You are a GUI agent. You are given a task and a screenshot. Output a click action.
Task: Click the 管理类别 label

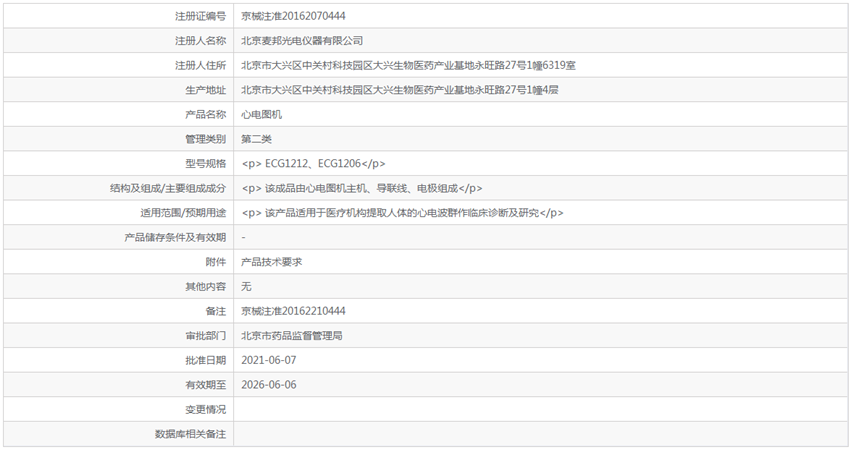click(x=205, y=139)
